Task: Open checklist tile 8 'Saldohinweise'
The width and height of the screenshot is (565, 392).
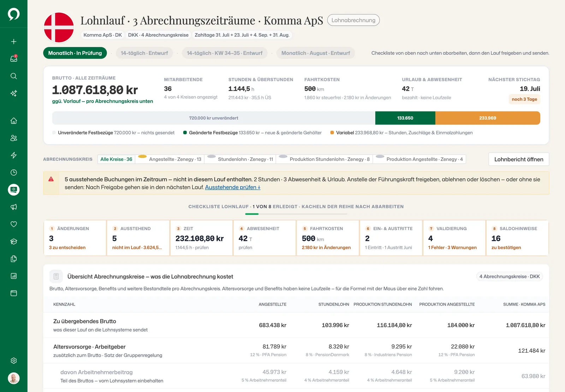Action: [517, 238]
